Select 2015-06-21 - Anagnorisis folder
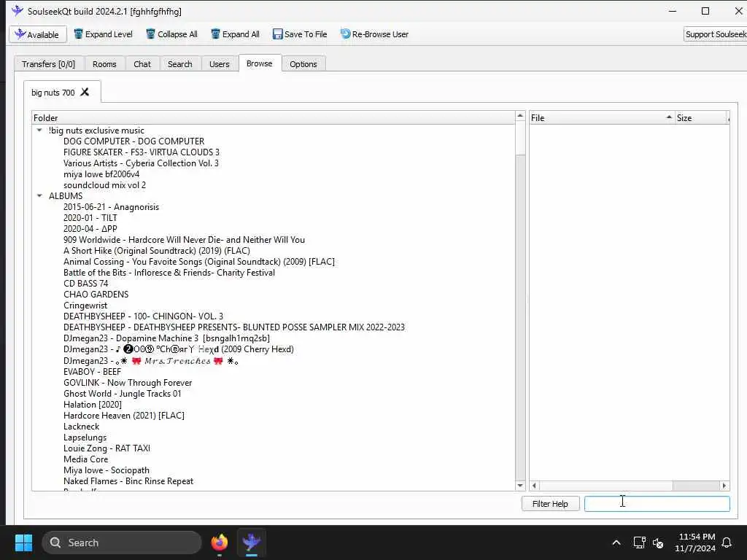747x560 pixels. coord(112,207)
